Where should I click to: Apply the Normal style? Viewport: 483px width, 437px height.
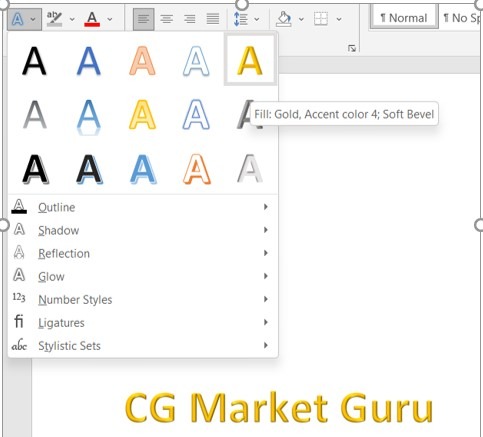404,18
